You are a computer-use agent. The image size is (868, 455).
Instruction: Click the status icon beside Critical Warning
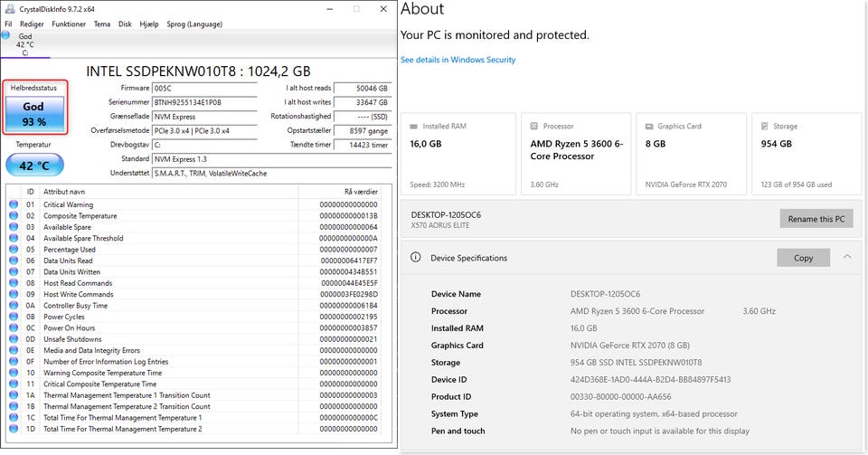14,205
